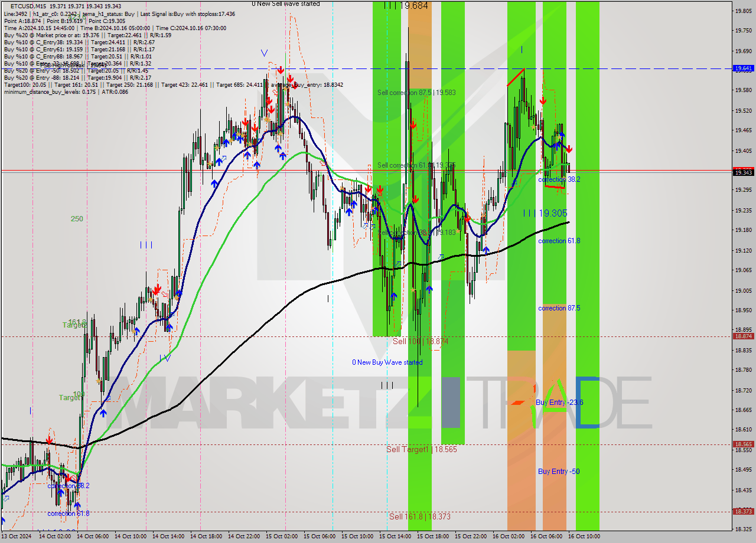Click '0 New Buy Wave started' text

(x=387, y=362)
